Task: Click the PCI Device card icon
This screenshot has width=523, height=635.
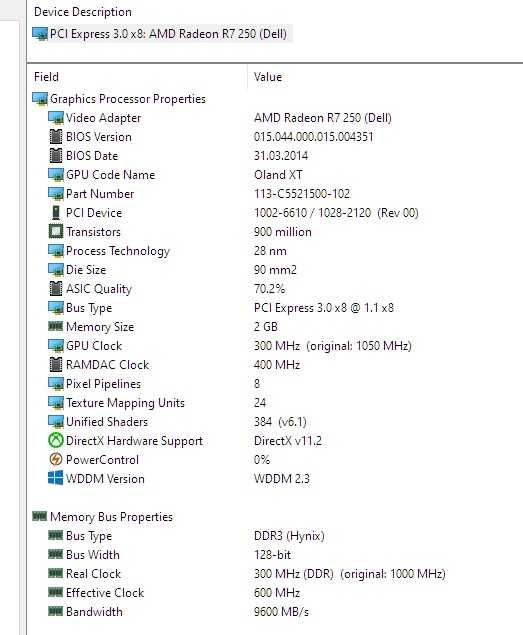Action: click(56, 213)
